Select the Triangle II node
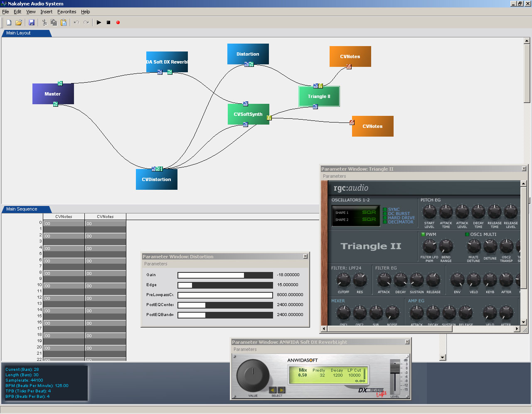 pyautogui.click(x=319, y=96)
